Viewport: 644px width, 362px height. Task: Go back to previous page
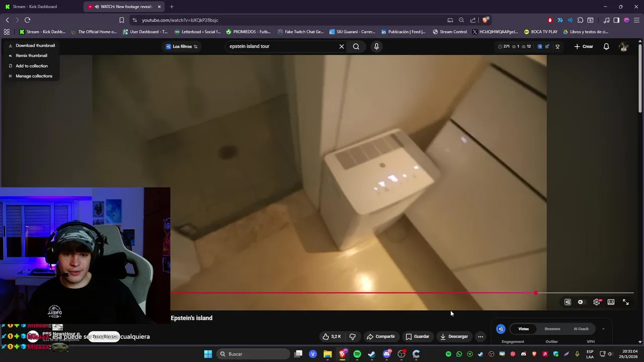click(8, 20)
